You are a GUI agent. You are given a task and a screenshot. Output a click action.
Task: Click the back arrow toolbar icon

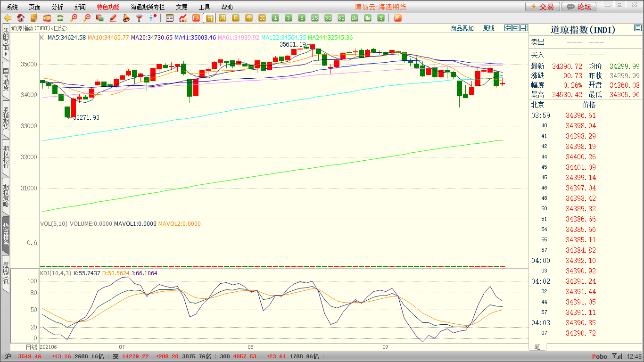coord(8,18)
